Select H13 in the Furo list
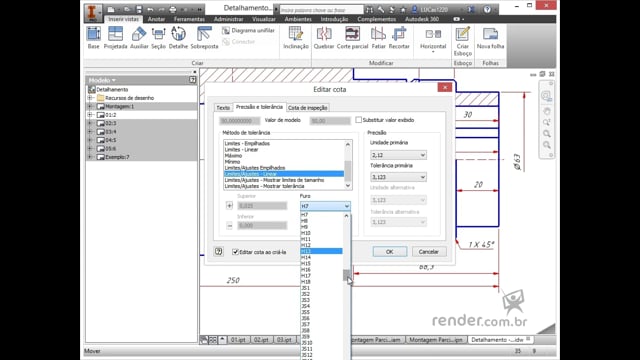 coord(321,251)
